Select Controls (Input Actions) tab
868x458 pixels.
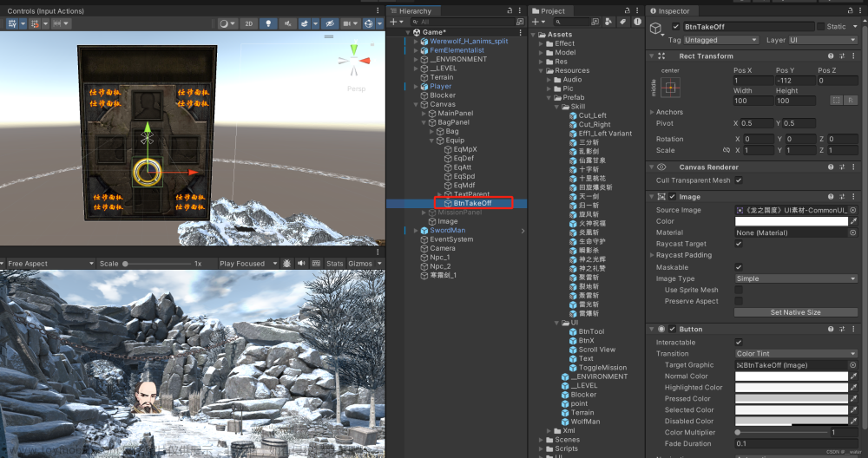pyautogui.click(x=45, y=11)
